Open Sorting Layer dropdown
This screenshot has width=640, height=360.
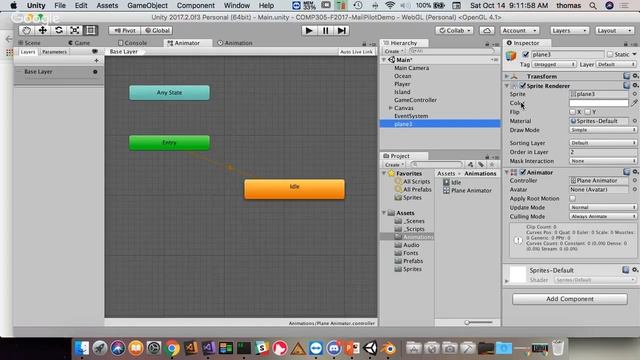pyautogui.click(x=603, y=143)
